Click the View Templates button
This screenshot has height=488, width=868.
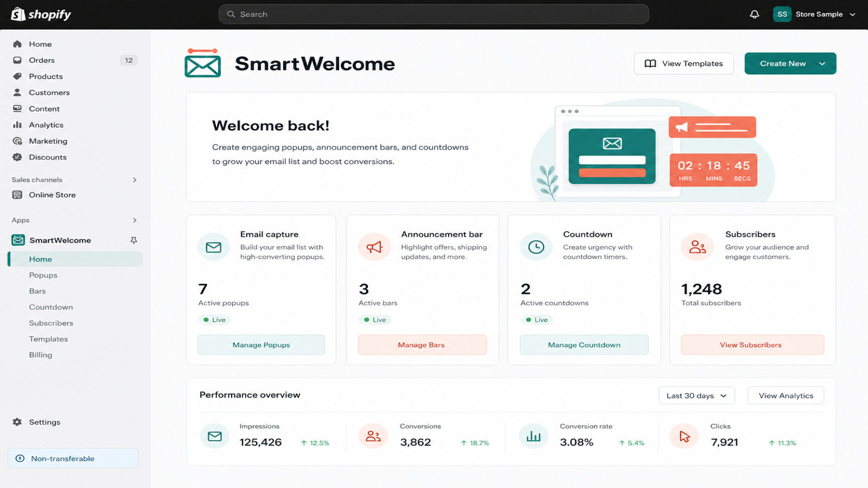coord(684,63)
